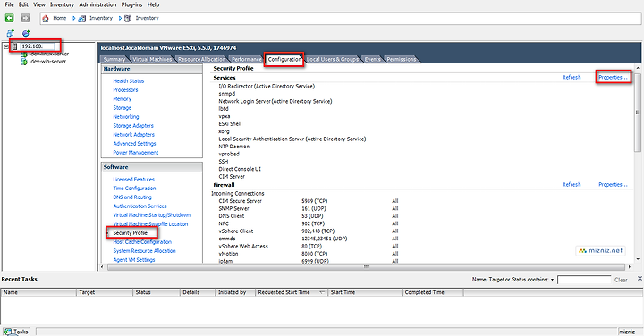Open the filter criteria dropdown arrow
Viewport: 644px width, 336px height.
coord(553,280)
